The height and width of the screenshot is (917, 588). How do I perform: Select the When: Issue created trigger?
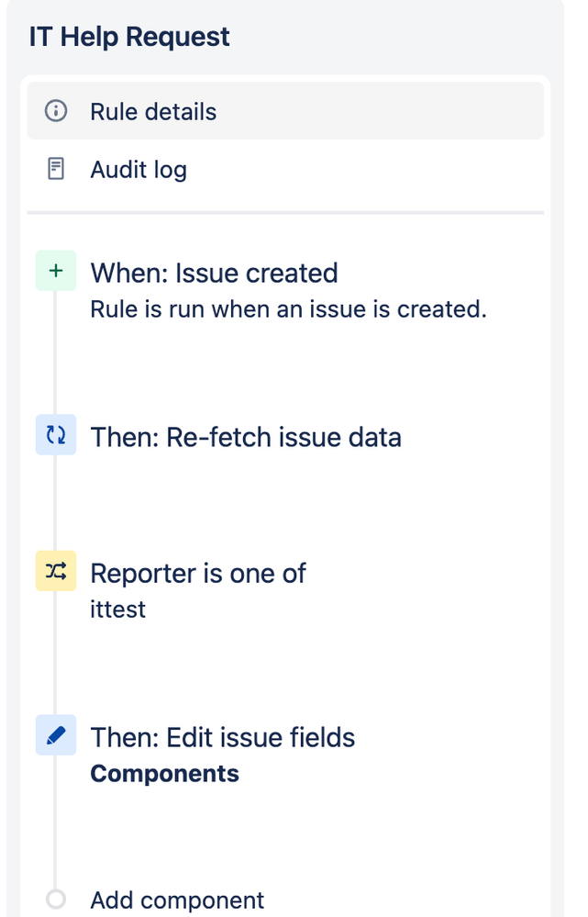point(214,274)
